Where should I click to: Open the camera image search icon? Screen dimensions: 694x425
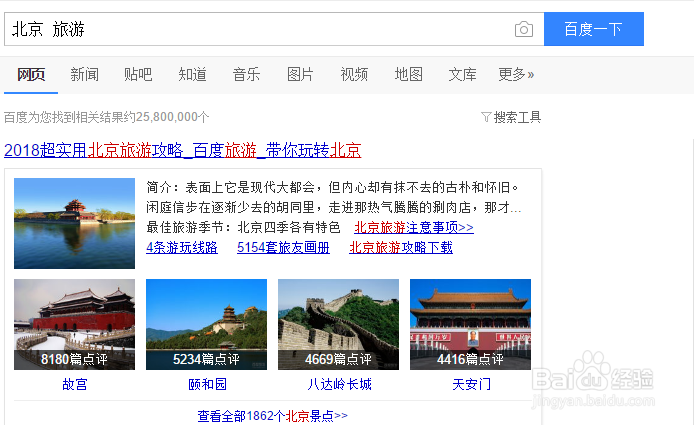coord(524,30)
